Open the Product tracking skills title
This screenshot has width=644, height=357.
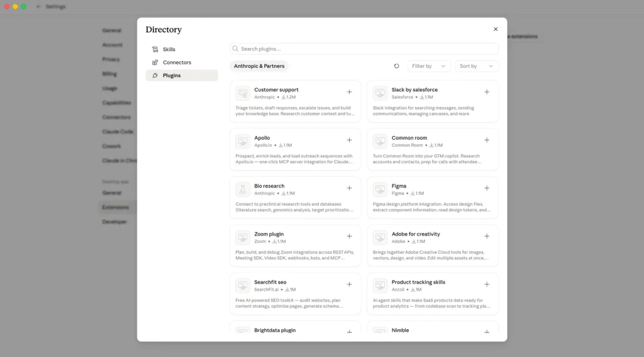(418, 282)
